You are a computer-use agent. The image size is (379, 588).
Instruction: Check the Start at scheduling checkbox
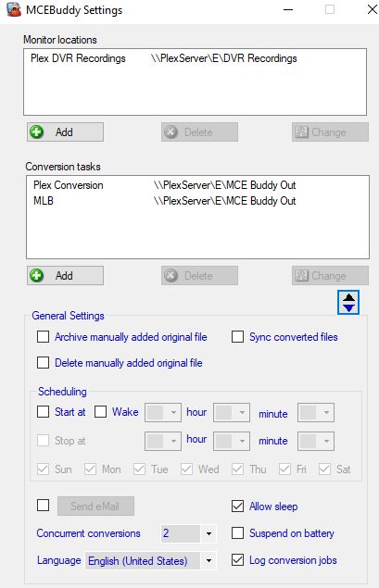click(44, 412)
